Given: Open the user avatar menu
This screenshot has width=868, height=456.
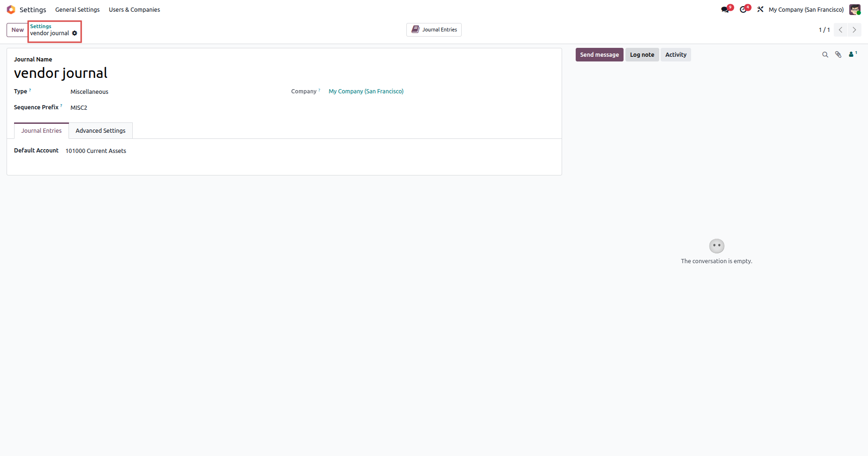Looking at the screenshot, I should tap(855, 9).
